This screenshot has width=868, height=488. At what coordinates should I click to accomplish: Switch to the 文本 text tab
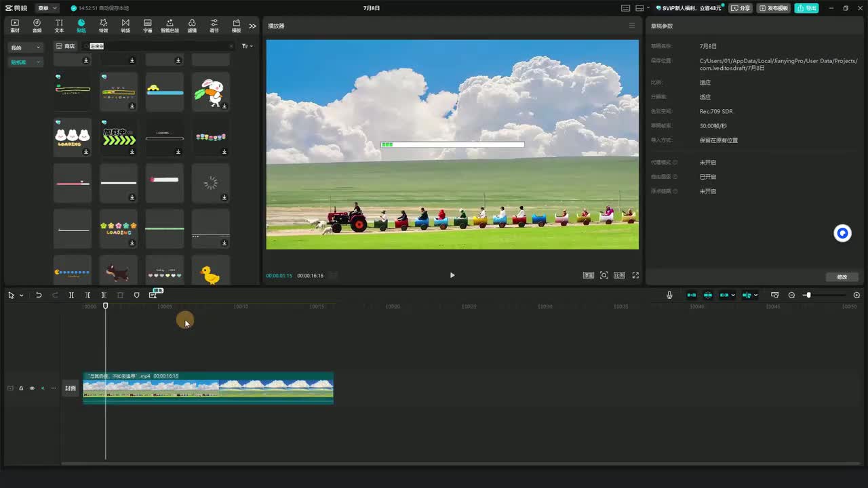coord(59,26)
